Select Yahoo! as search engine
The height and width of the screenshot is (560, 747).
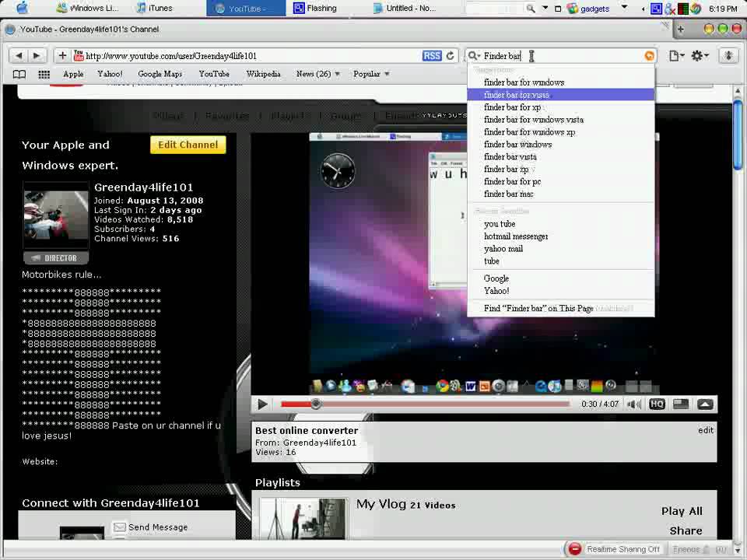pyautogui.click(x=561, y=290)
